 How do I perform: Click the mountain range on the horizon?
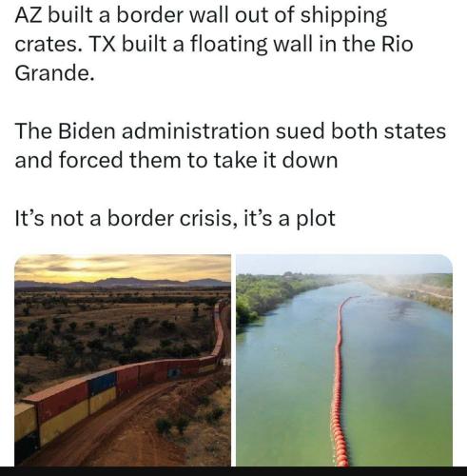pyautogui.click(x=123, y=283)
